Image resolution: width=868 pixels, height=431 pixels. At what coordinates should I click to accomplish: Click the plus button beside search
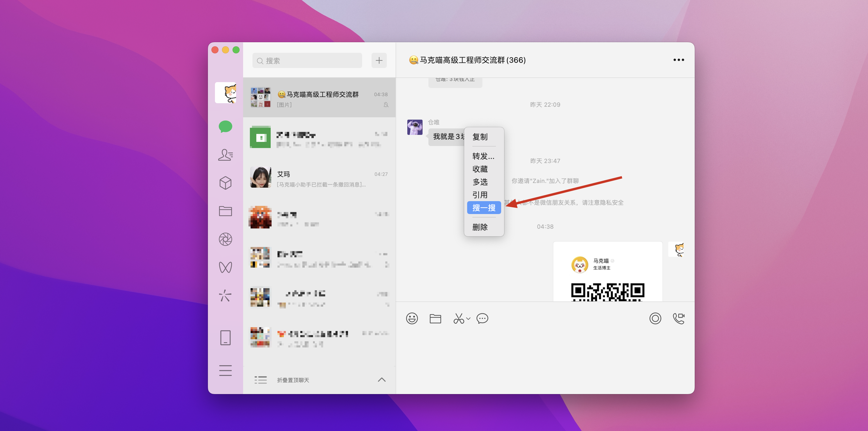click(379, 60)
